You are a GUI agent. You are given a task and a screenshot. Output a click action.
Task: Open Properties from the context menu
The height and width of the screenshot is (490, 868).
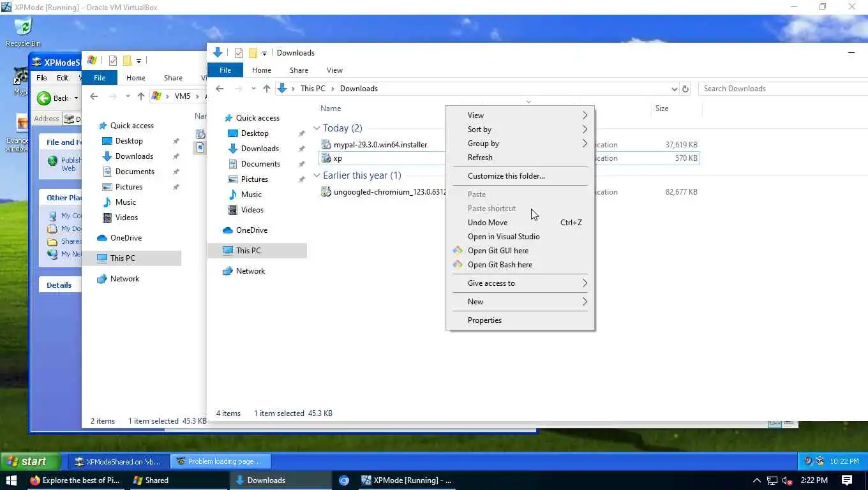coord(520,320)
